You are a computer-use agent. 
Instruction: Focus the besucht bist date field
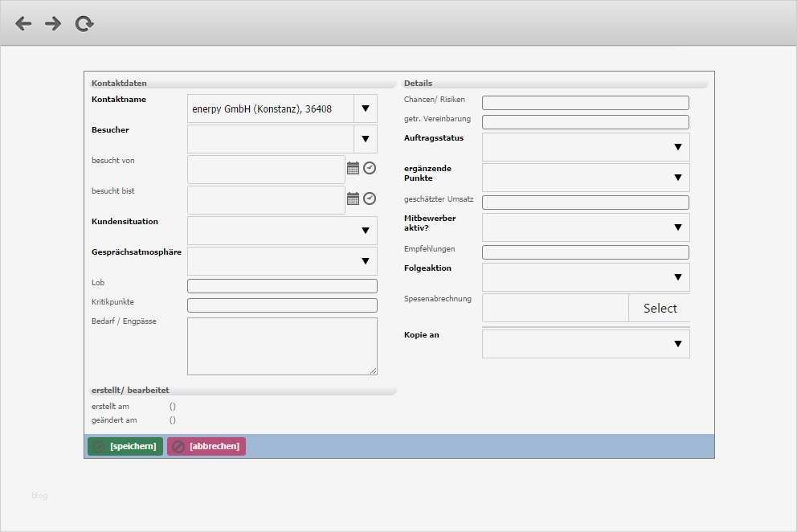(267, 200)
